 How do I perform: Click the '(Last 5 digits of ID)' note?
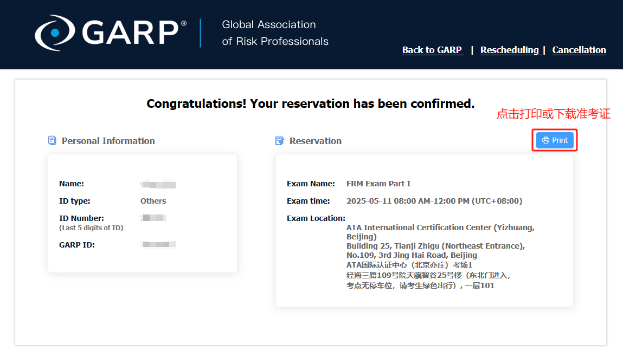click(x=91, y=228)
